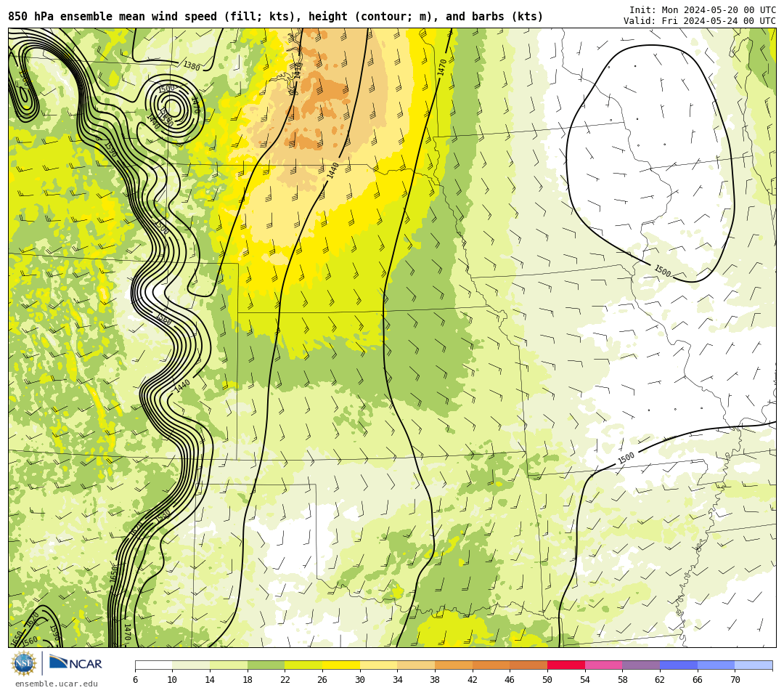Click the Valid: Fri 2024-05-24 00 UTC text

(x=700, y=21)
